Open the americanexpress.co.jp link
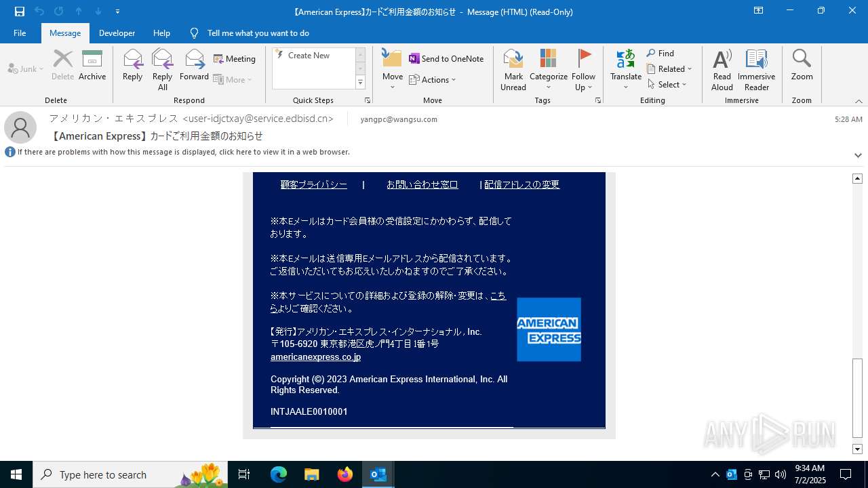 (315, 357)
